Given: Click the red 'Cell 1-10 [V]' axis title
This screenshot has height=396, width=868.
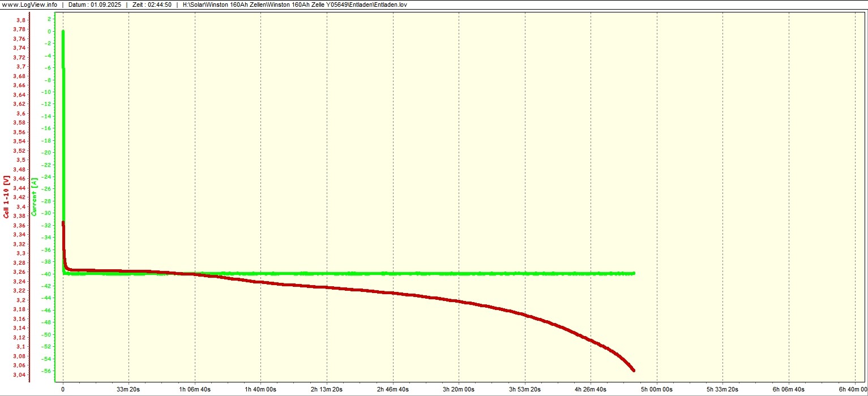Looking at the screenshot, I should click(6, 196).
